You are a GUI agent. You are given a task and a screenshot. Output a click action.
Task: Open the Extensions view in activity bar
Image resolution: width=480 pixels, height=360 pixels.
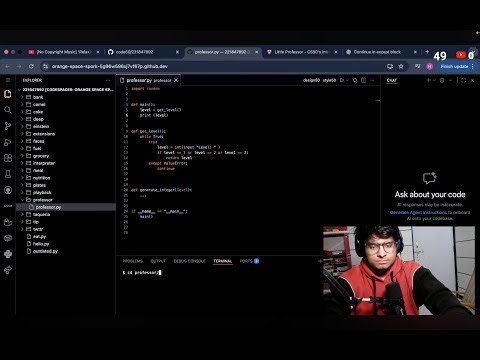coord(8,158)
